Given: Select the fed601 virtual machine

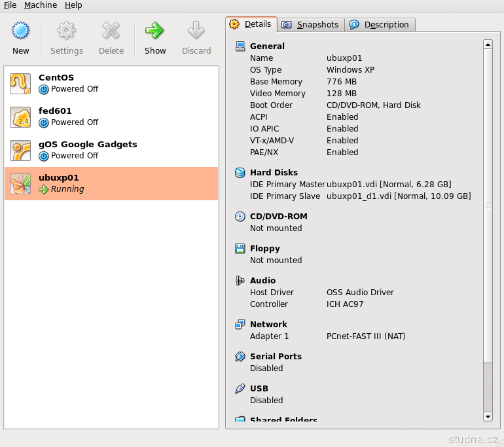Looking at the screenshot, I should (55, 111).
